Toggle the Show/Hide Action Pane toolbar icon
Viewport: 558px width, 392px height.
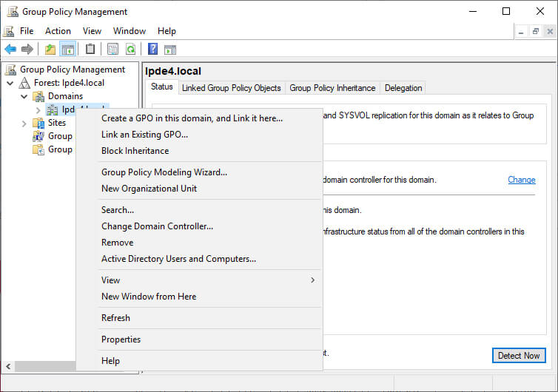click(x=170, y=50)
